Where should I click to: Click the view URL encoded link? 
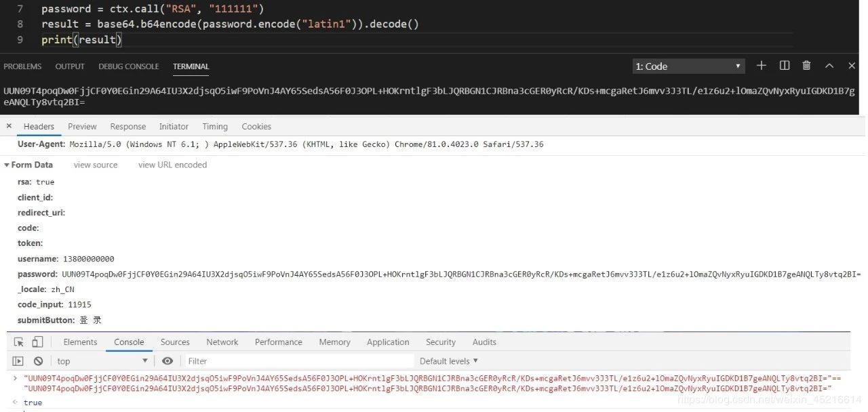point(172,165)
